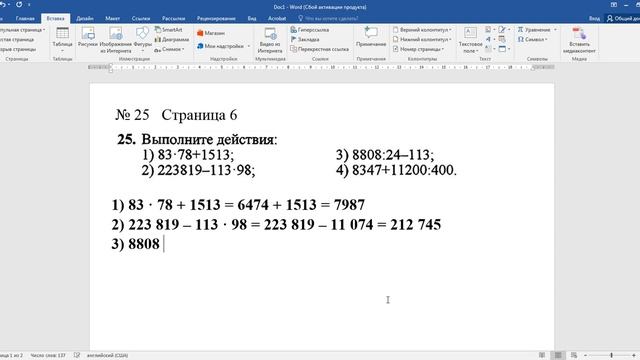Image resolution: width=640 pixels, height=360 pixels.
Task: Click the Tell me search box
Action: (x=328, y=18)
